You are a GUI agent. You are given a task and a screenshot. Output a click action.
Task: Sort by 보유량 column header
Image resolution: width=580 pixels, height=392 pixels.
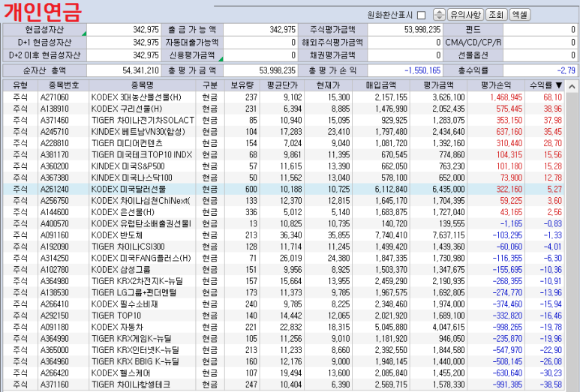pos(242,85)
